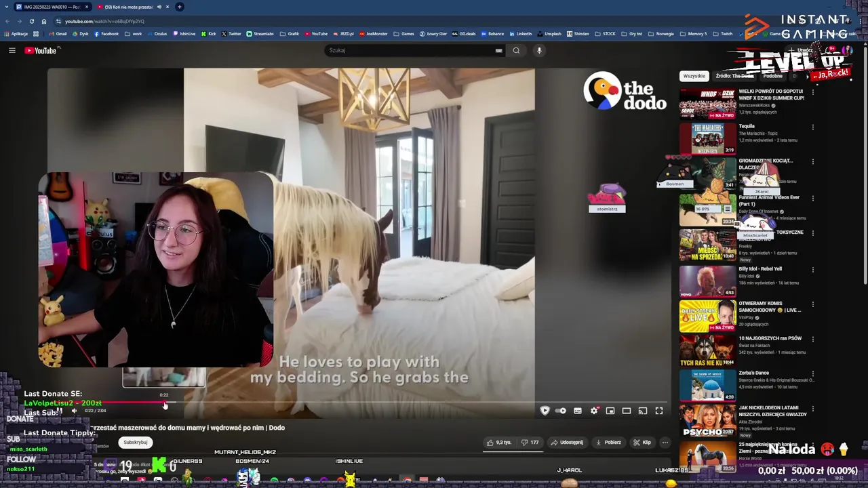Viewport: 868px width, 488px height.
Task: Open the work bookmarks folder
Action: tap(134, 34)
